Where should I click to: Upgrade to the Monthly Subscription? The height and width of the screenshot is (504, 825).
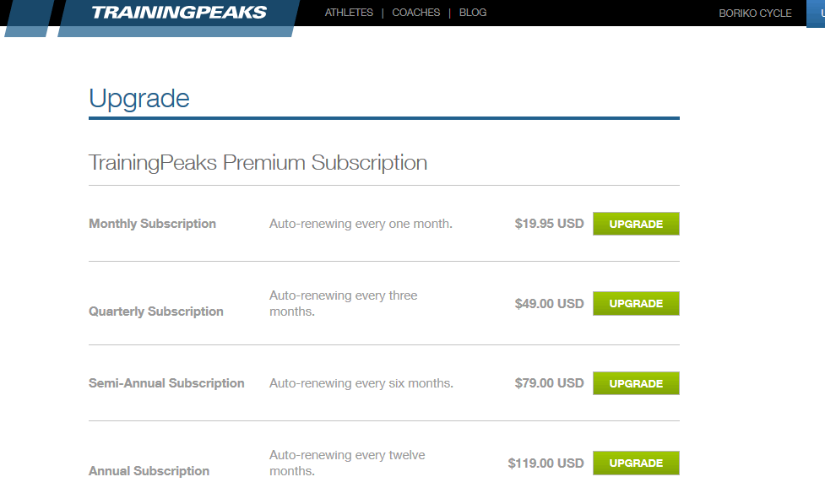tap(636, 224)
